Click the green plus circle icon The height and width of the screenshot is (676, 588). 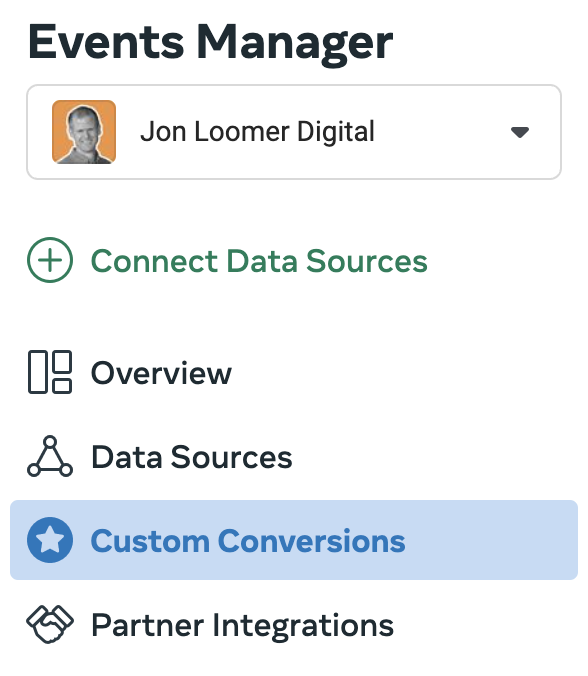[x=50, y=260]
